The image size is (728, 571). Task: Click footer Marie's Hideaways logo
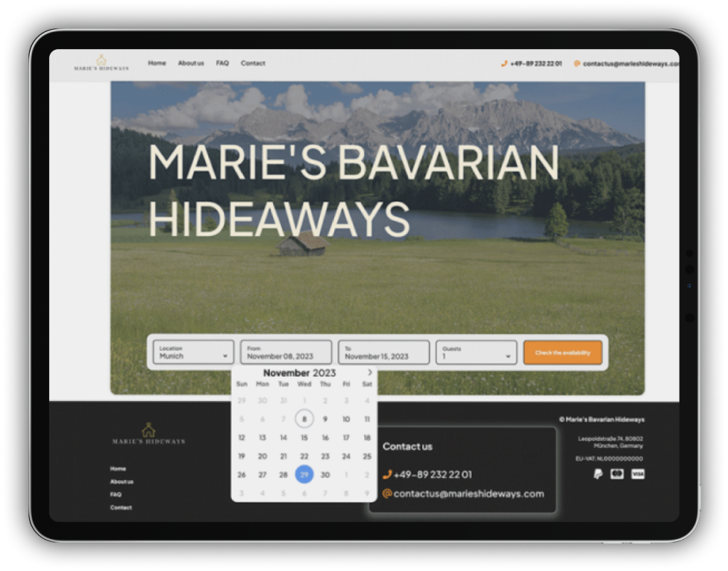[x=149, y=434]
